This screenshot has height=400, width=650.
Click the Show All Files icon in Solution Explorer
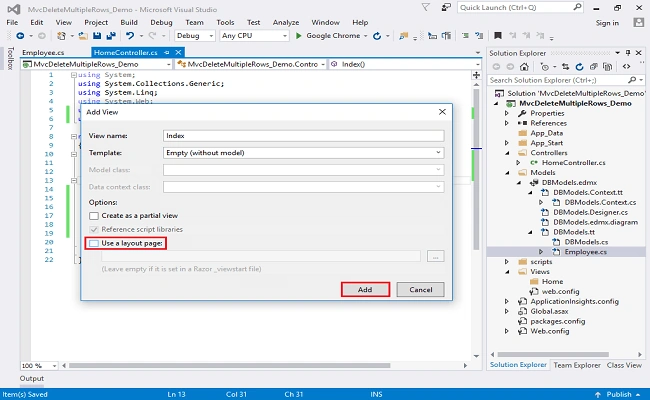(608, 67)
